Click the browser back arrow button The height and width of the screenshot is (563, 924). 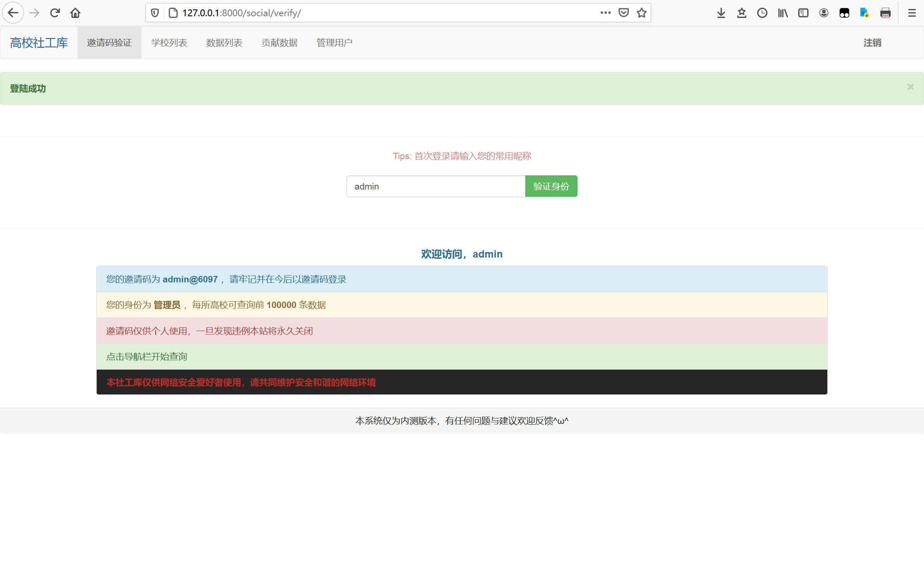(x=13, y=13)
